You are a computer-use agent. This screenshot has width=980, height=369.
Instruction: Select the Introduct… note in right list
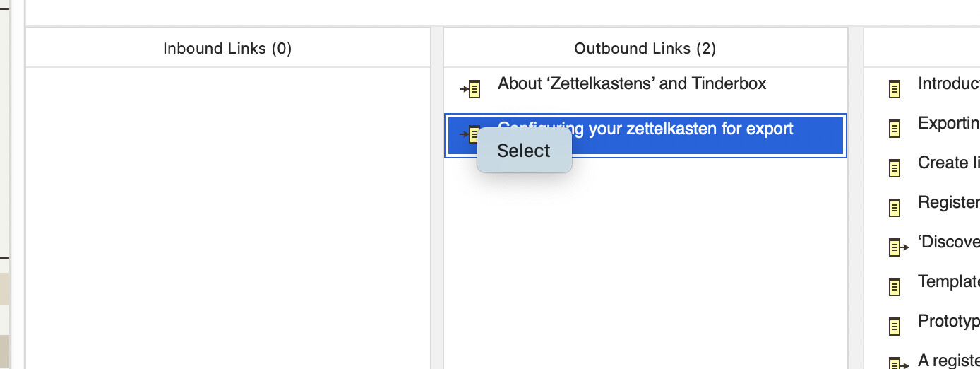(x=948, y=83)
